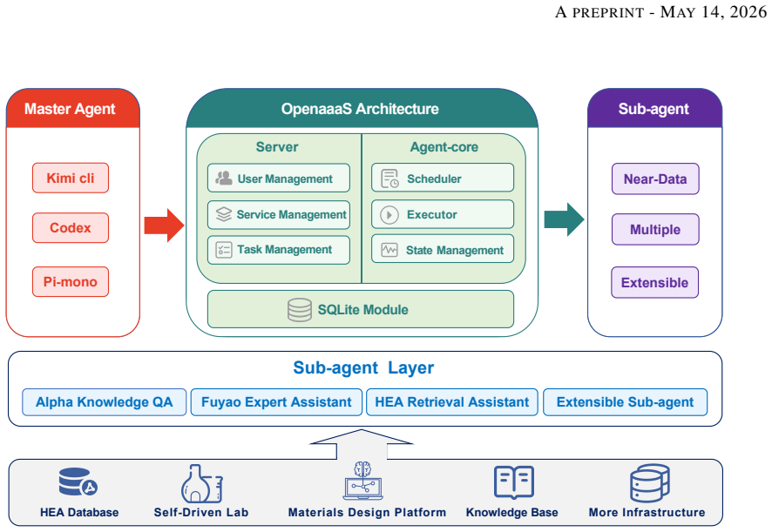
Task: Click the Codex box
Action: point(71,228)
